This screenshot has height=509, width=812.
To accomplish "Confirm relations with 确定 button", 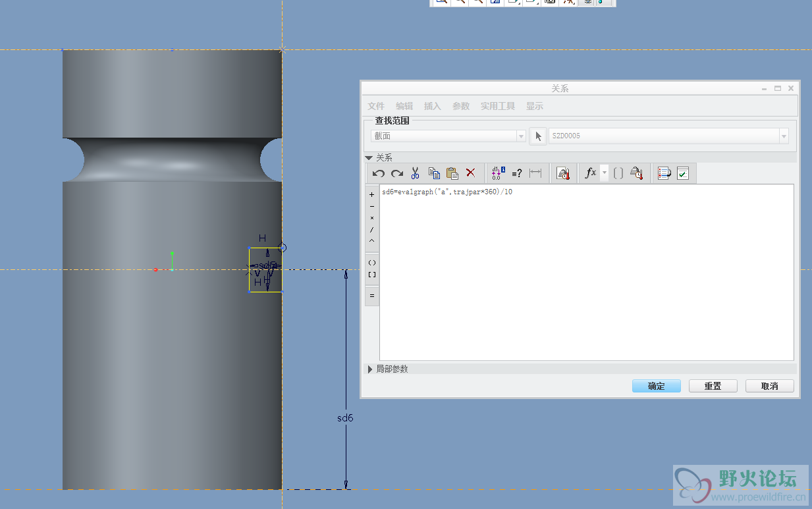I will tap(657, 386).
